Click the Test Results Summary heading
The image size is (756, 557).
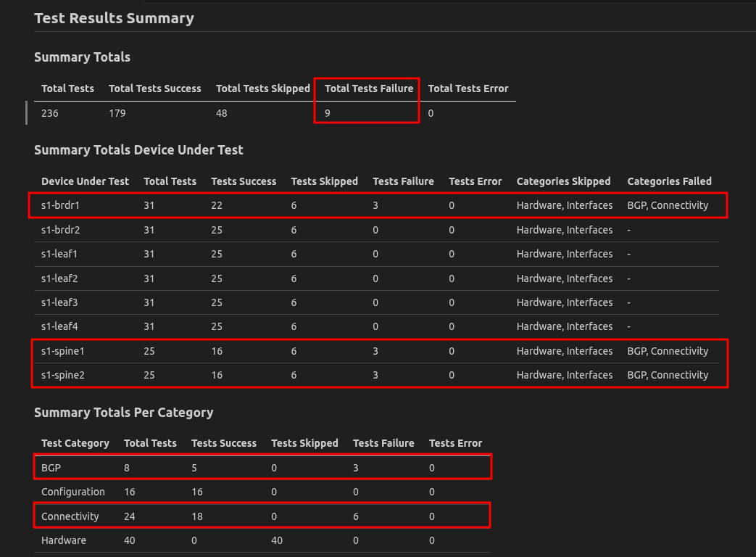pos(114,18)
